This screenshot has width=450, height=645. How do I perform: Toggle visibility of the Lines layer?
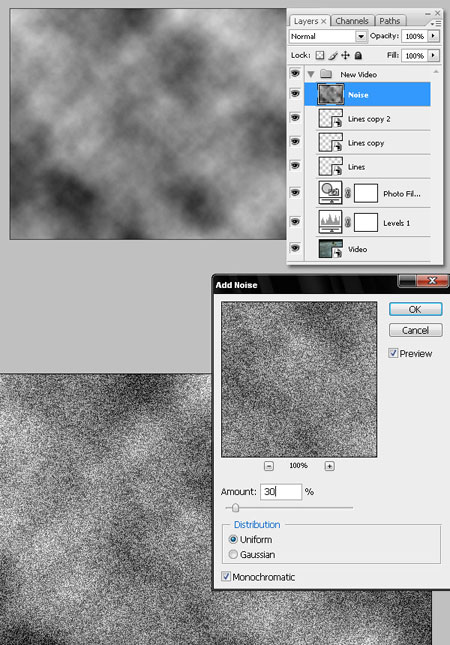coord(295,165)
